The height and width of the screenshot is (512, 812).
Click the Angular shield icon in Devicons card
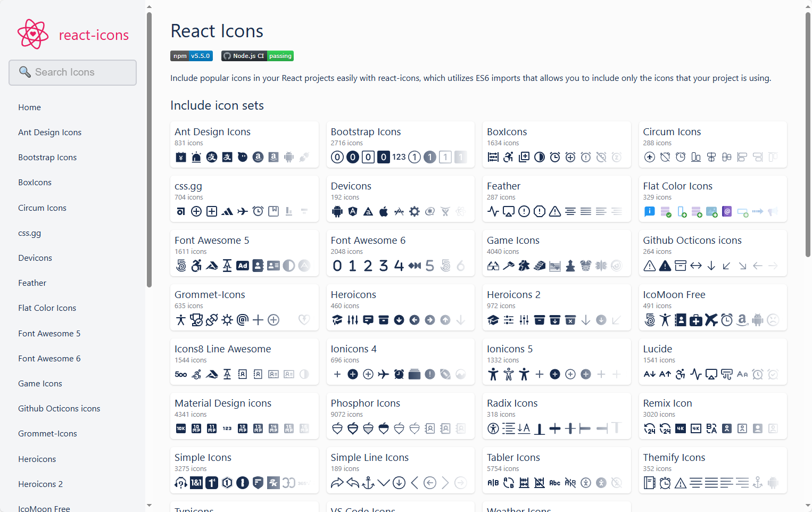click(353, 211)
